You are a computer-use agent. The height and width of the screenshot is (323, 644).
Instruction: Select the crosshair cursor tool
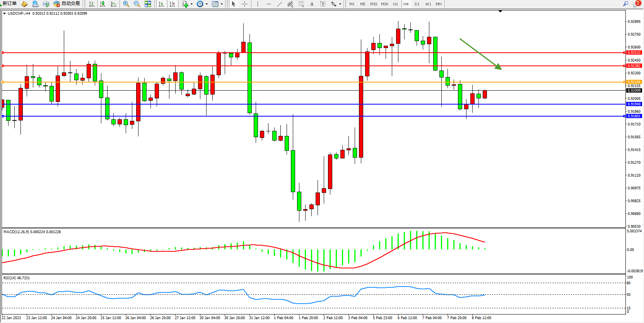[x=244, y=4]
